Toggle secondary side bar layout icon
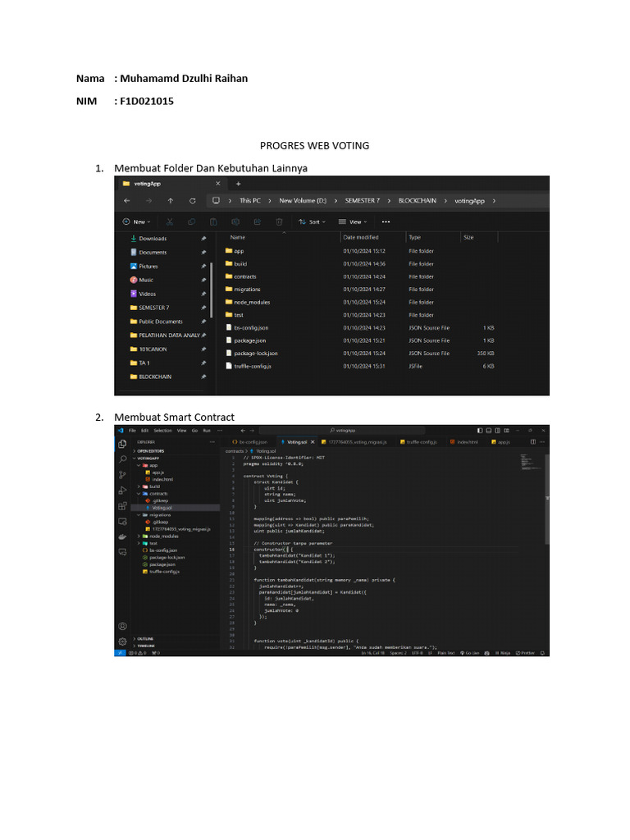630x840 pixels. click(x=498, y=430)
